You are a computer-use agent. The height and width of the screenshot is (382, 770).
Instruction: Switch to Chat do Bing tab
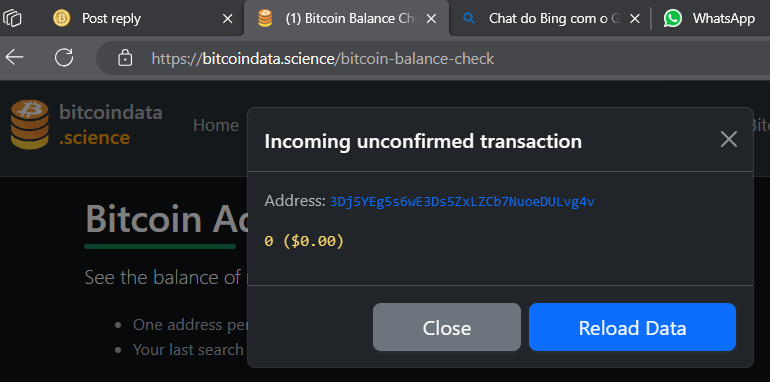(x=550, y=19)
